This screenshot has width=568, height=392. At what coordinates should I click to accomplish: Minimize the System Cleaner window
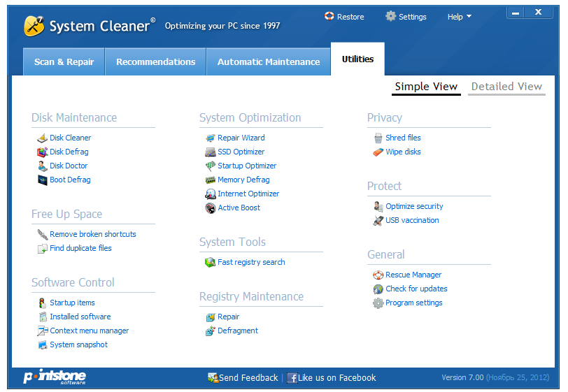coord(516,13)
